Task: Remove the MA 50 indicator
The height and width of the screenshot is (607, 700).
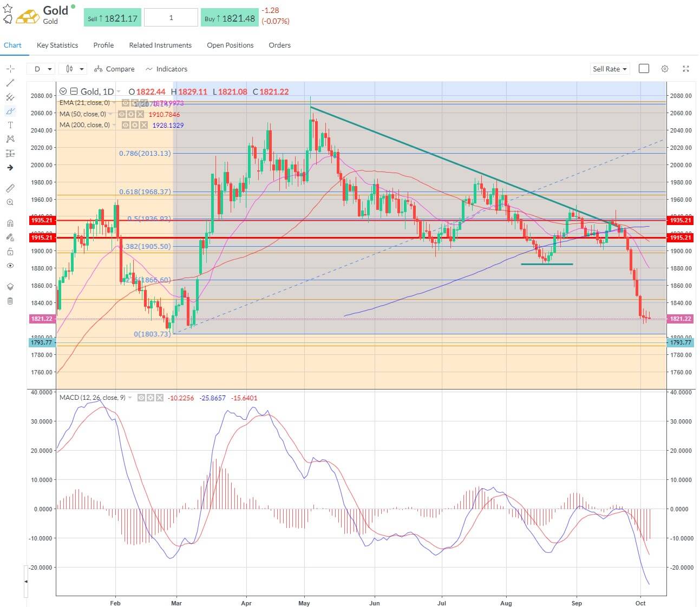Action: [140, 114]
